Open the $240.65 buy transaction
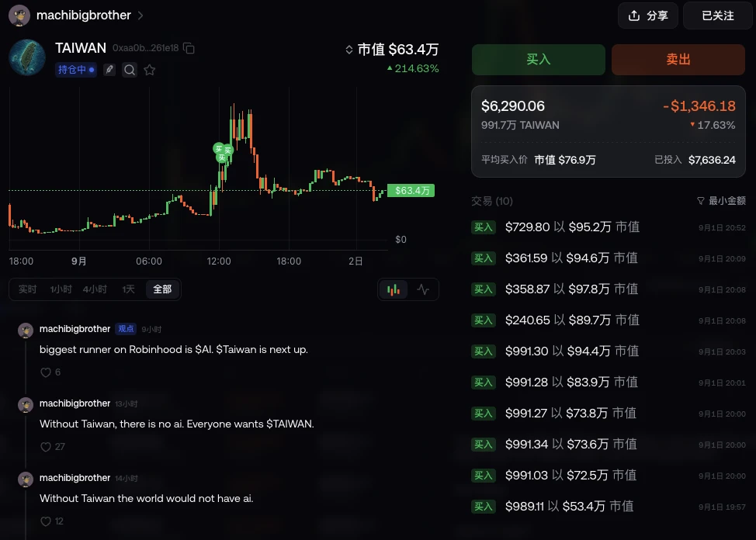 point(609,320)
